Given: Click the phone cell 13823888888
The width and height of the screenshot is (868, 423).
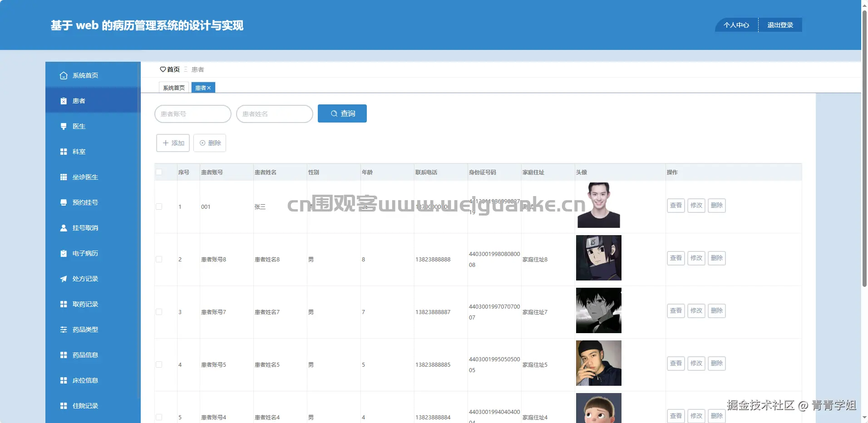Looking at the screenshot, I should coord(433,260).
